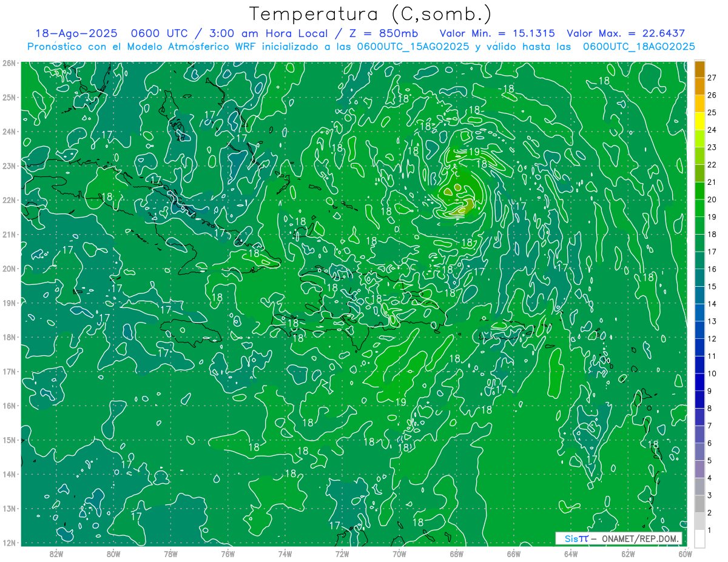Click the '14N' latitude axis label
This screenshot has height=562, width=728.
pos(9,474)
